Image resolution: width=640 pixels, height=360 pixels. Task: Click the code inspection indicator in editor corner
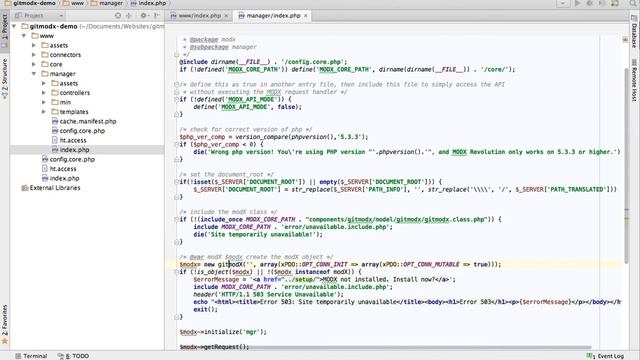pyautogui.click(x=625, y=40)
